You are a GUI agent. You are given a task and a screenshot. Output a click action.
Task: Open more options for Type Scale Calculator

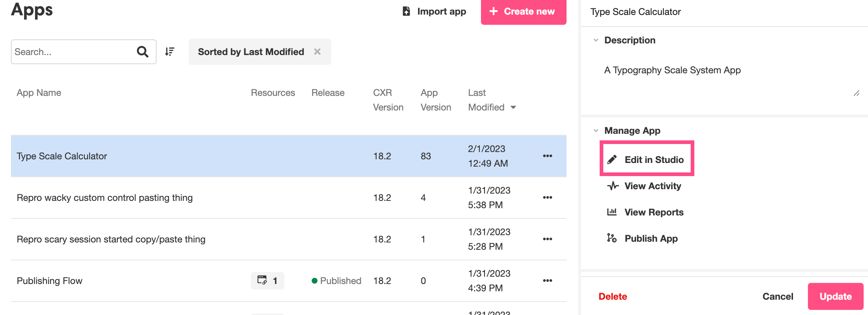click(x=547, y=156)
